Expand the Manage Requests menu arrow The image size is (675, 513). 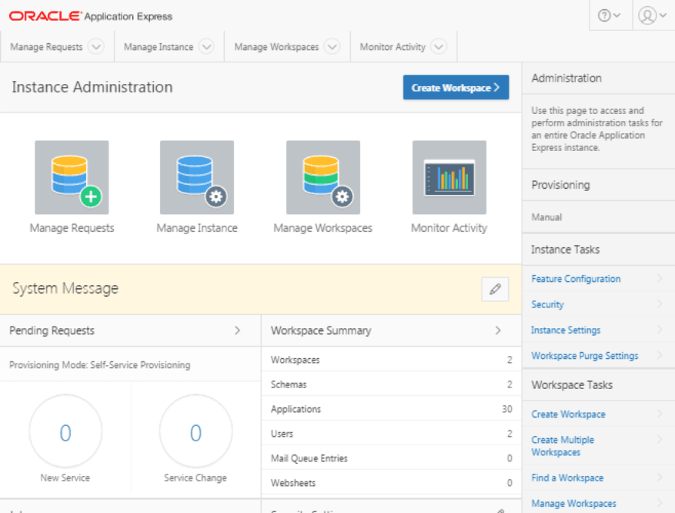[x=96, y=46]
